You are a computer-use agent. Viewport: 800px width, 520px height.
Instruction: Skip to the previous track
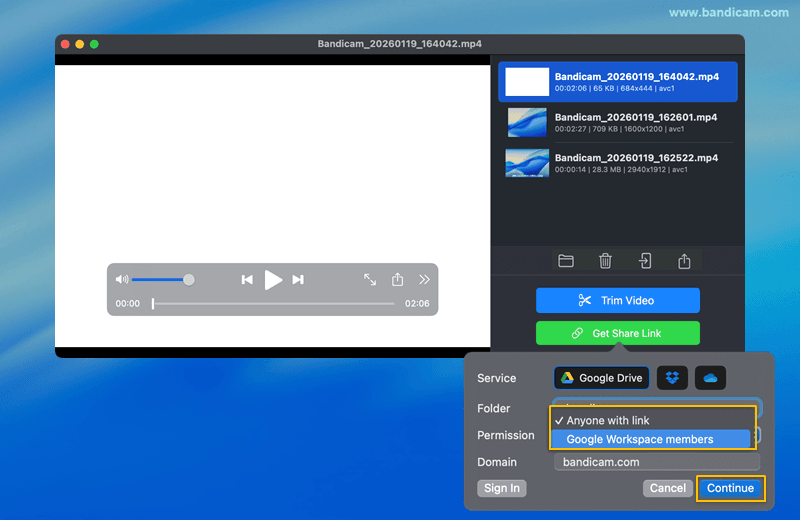coord(247,280)
